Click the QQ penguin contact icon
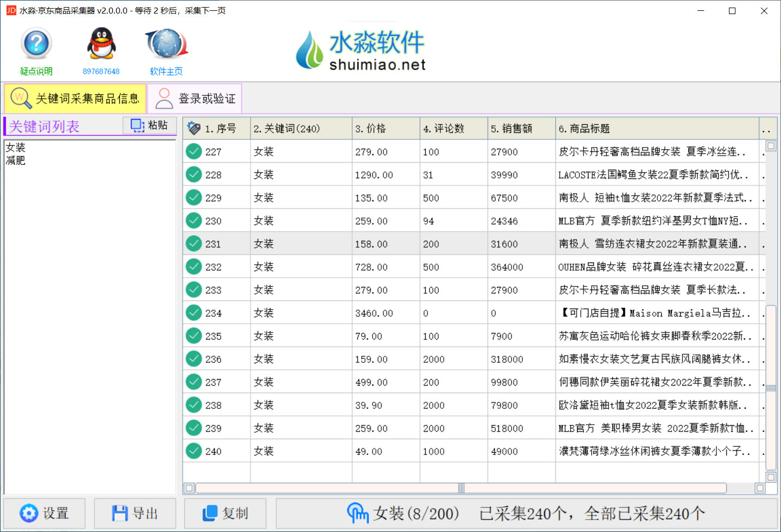Screen dimensions: 781x532 point(101,43)
